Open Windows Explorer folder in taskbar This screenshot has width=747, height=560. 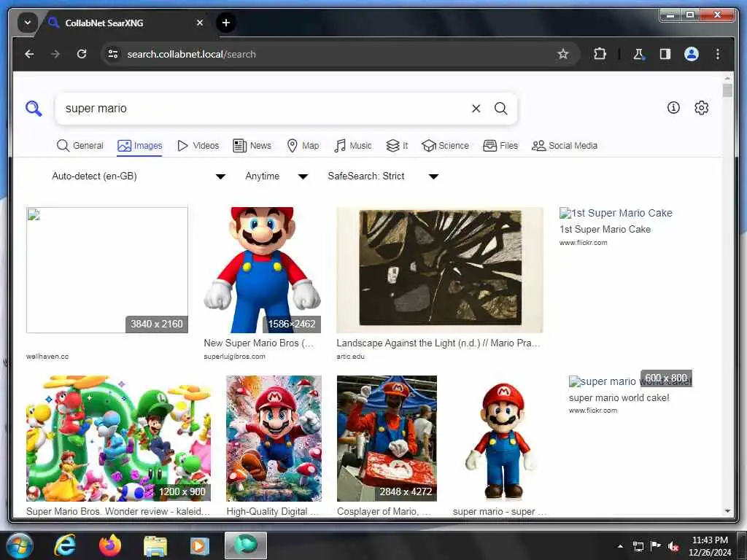155,546
